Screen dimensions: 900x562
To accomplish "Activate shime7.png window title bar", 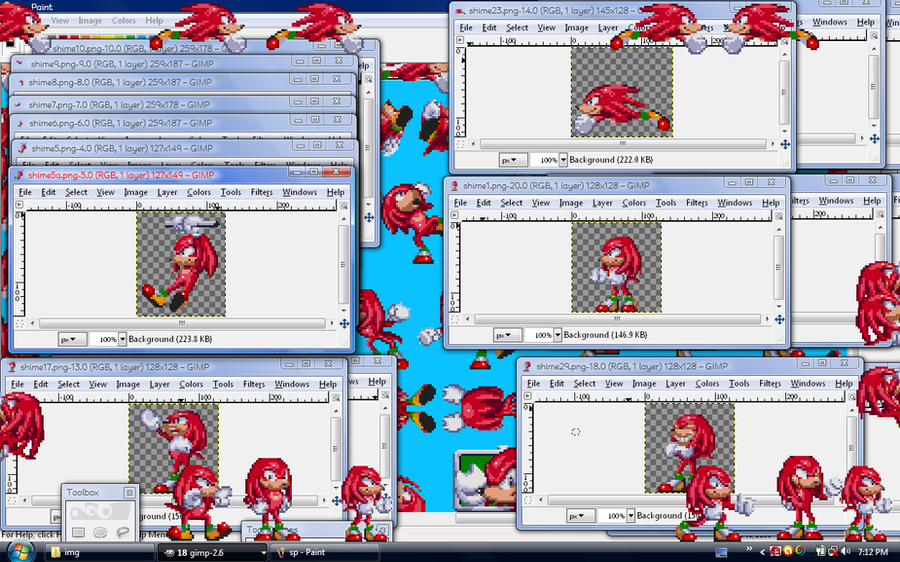I will [183, 104].
